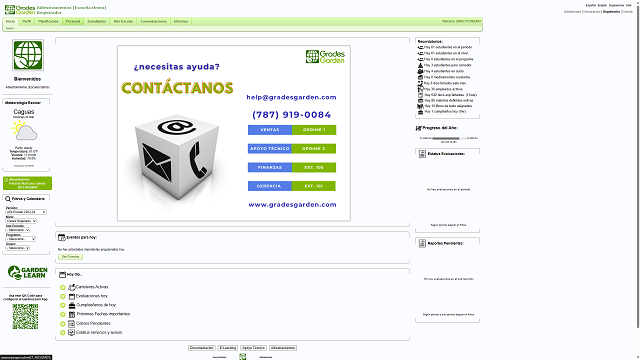Viewport: 640px width, 360px height.
Task: Click the Garden Learn logo
Action: click(27, 273)
